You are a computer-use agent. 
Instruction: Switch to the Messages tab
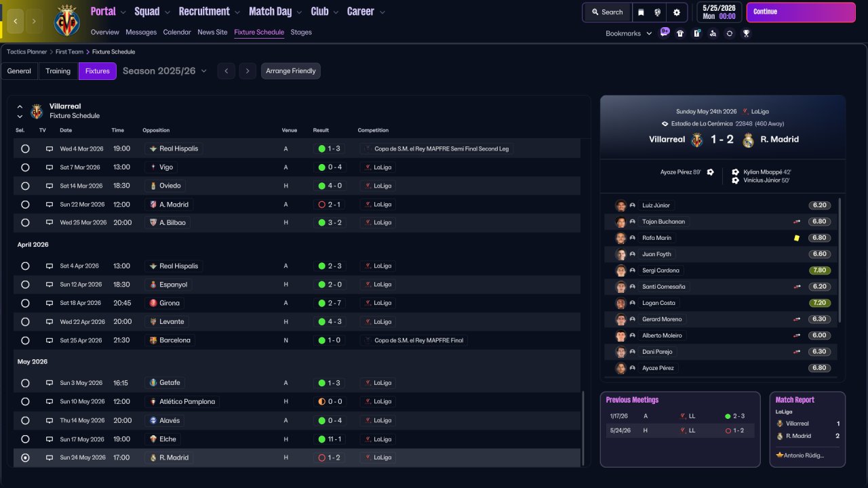click(x=141, y=32)
